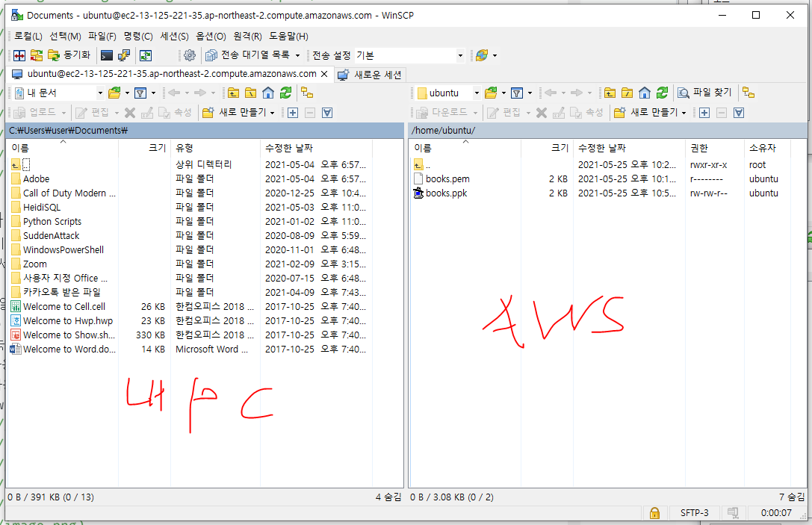Click the local panel filter icon
Screen dimensions: 812x525
(x=140, y=93)
